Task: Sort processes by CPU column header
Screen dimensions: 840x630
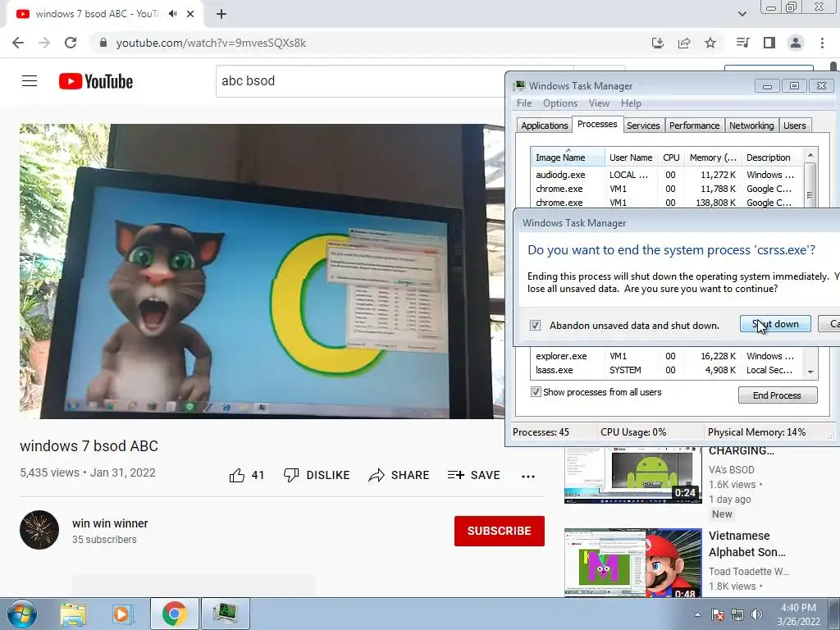Action: [x=671, y=157]
